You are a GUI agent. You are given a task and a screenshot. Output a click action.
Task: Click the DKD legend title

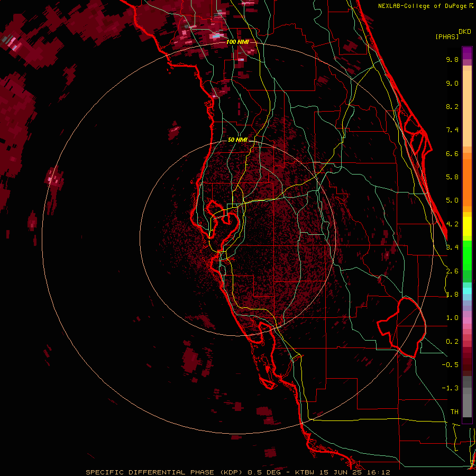pos(465,32)
